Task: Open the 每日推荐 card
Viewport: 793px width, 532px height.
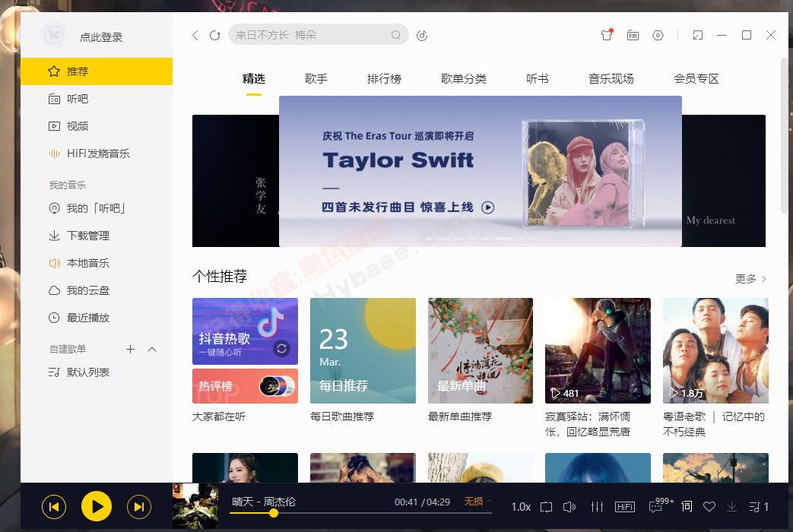Action: (x=363, y=350)
